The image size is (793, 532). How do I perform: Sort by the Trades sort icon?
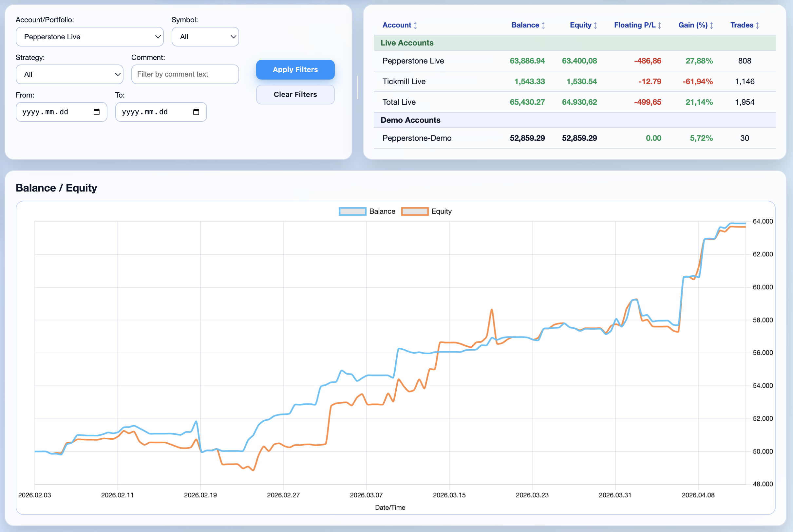(x=758, y=25)
